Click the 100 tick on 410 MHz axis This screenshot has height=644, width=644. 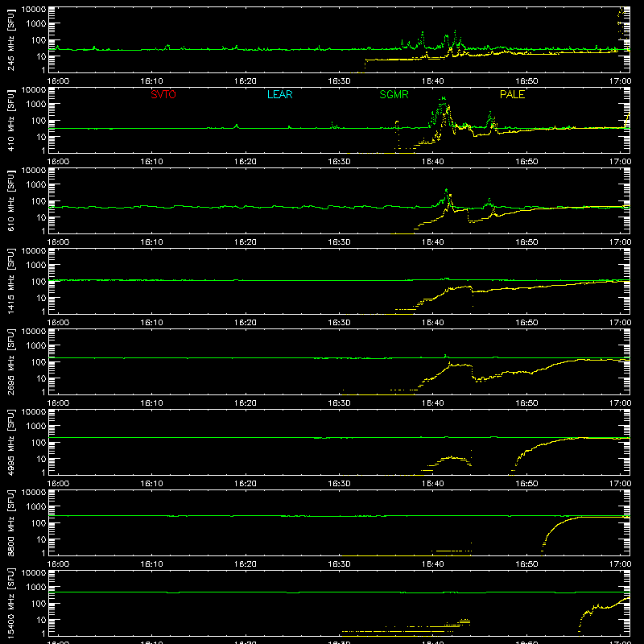coord(39,121)
